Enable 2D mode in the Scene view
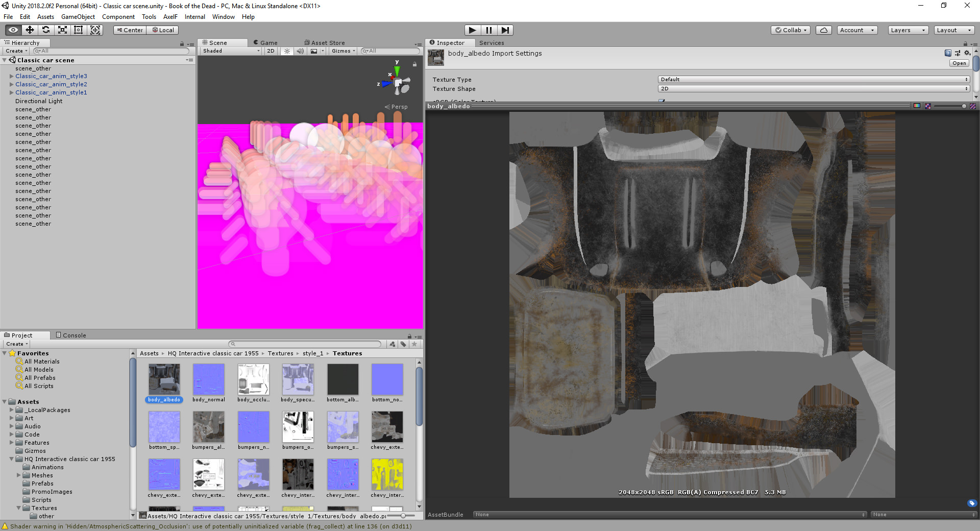980x531 pixels. 270,51
